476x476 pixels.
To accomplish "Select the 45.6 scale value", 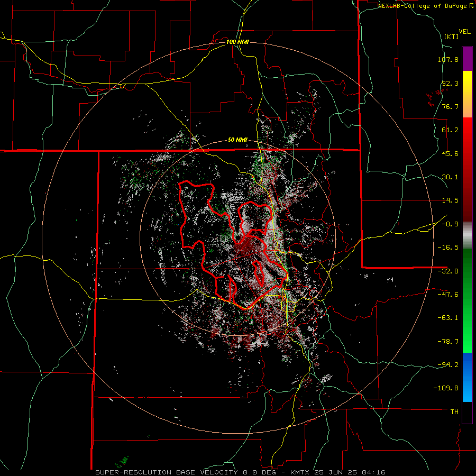I will pyautogui.click(x=450, y=153).
